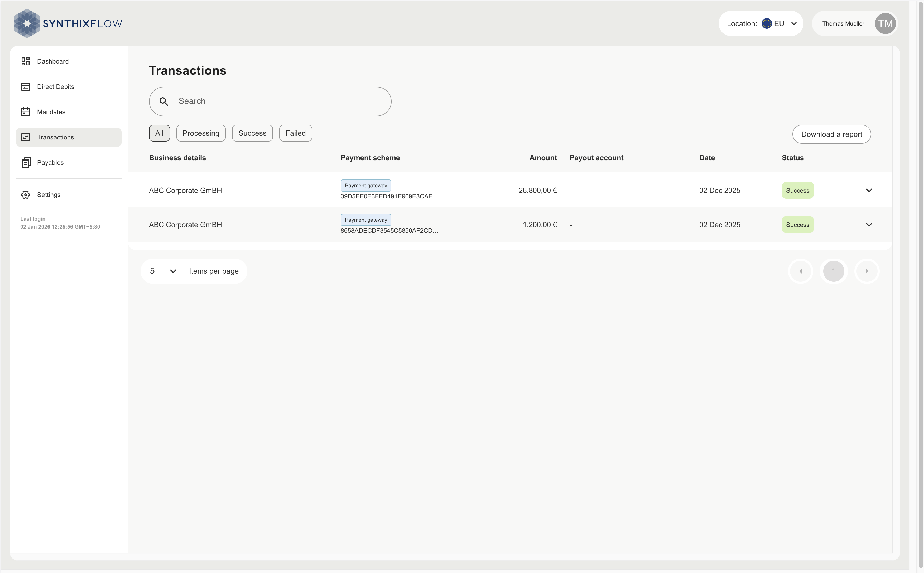
Task: Click the Date column header
Action: point(707,158)
